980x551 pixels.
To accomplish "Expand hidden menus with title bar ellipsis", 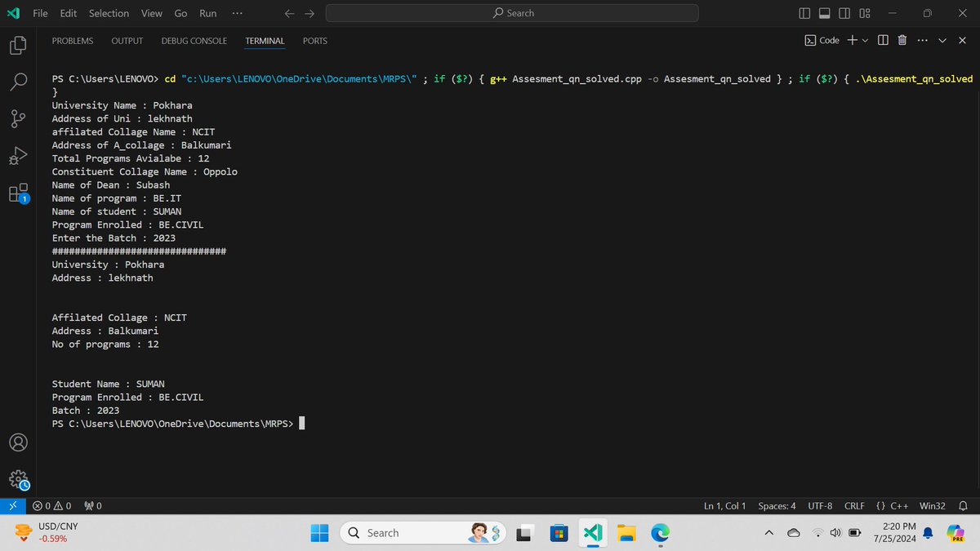I will tap(237, 13).
